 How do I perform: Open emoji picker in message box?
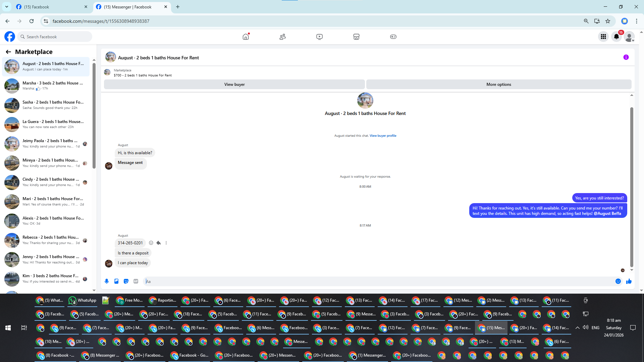(618, 281)
